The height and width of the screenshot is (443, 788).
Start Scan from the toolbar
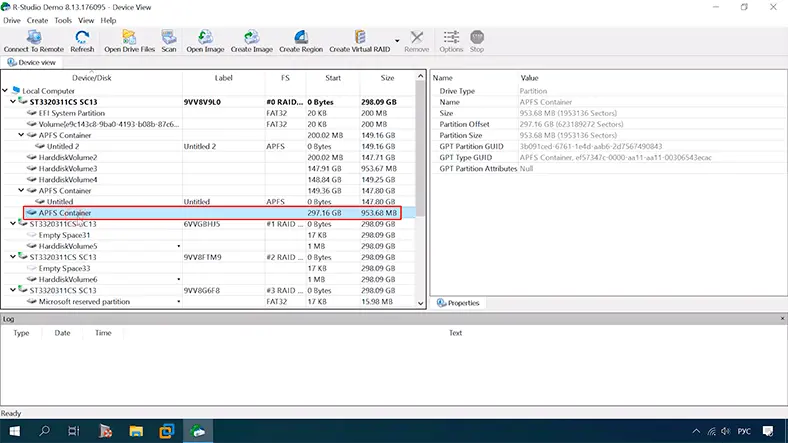[x=169, y=41]
